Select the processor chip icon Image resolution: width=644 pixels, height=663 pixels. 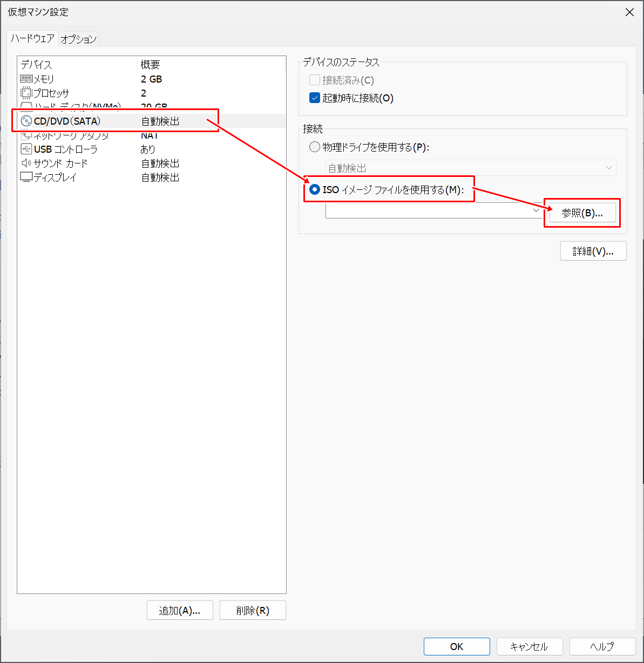click(26, 93)
